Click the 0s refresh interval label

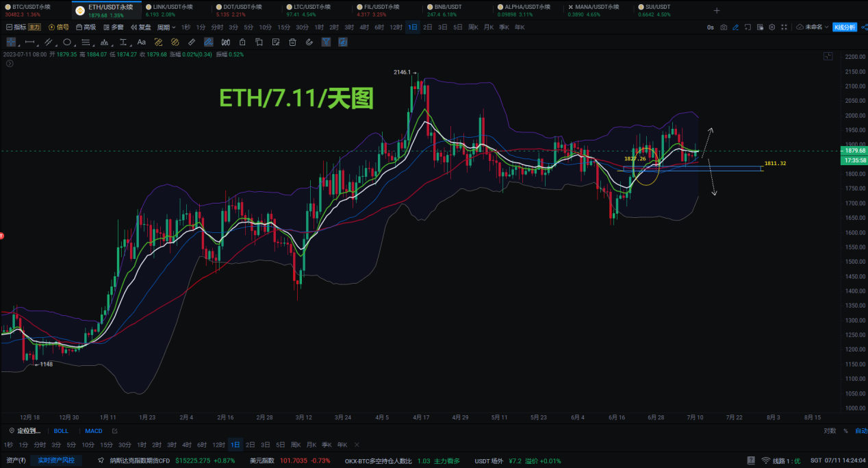point(711,27)
